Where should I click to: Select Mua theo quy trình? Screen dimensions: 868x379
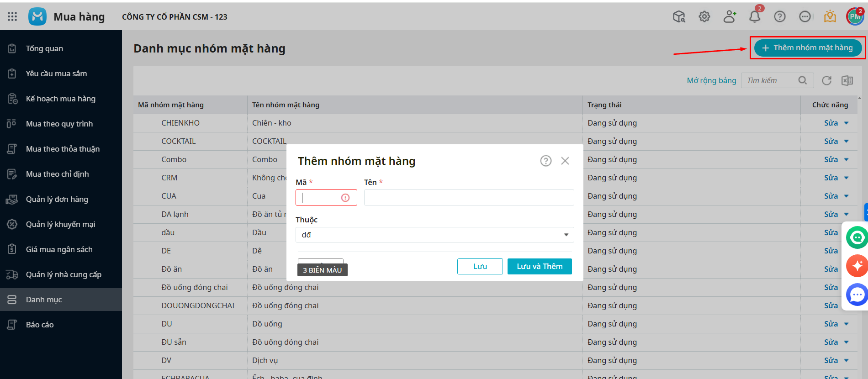[x=61, y=124]
